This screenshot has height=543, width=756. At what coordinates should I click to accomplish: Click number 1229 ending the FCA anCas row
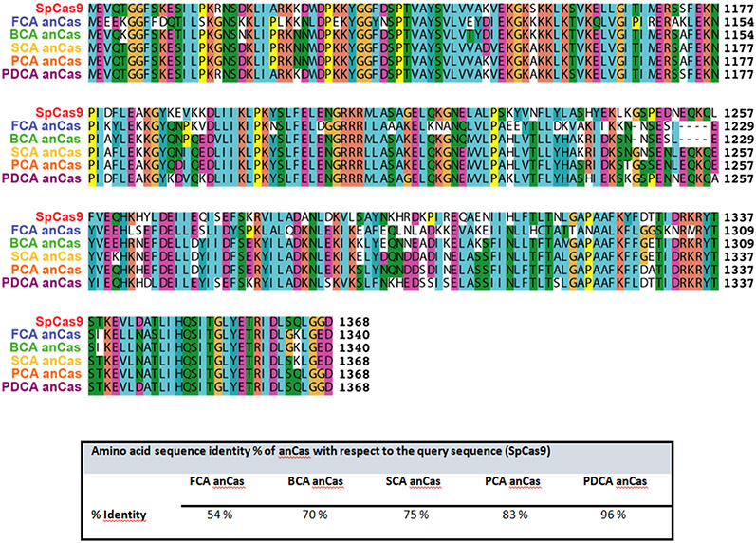738,126
